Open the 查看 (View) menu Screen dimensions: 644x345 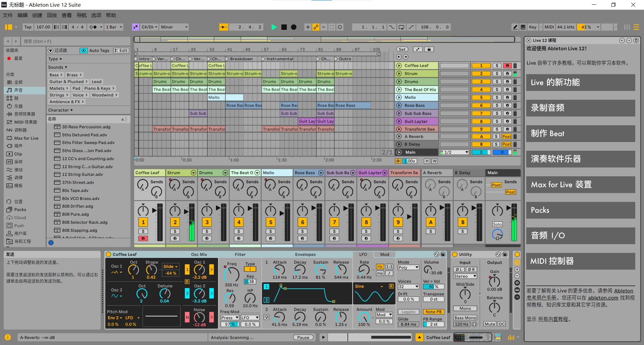67,15
